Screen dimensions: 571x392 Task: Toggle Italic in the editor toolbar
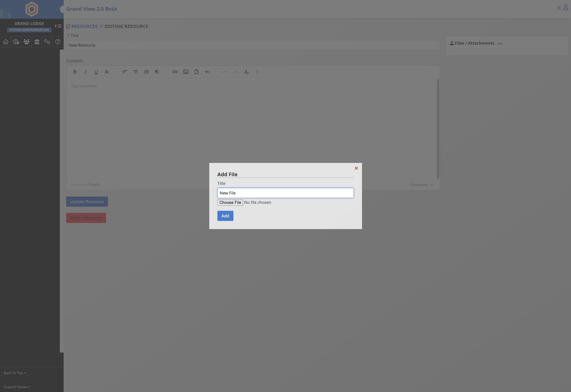[85, 72]
